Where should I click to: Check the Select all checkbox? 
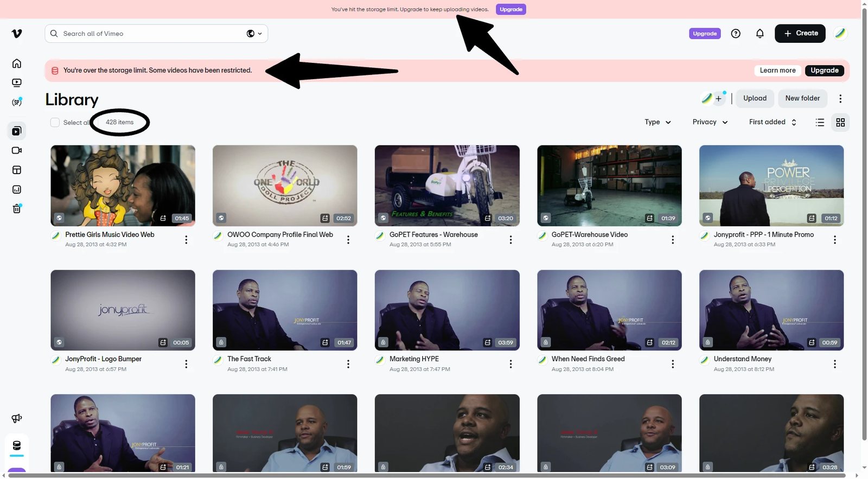click(x=55, y=123)
